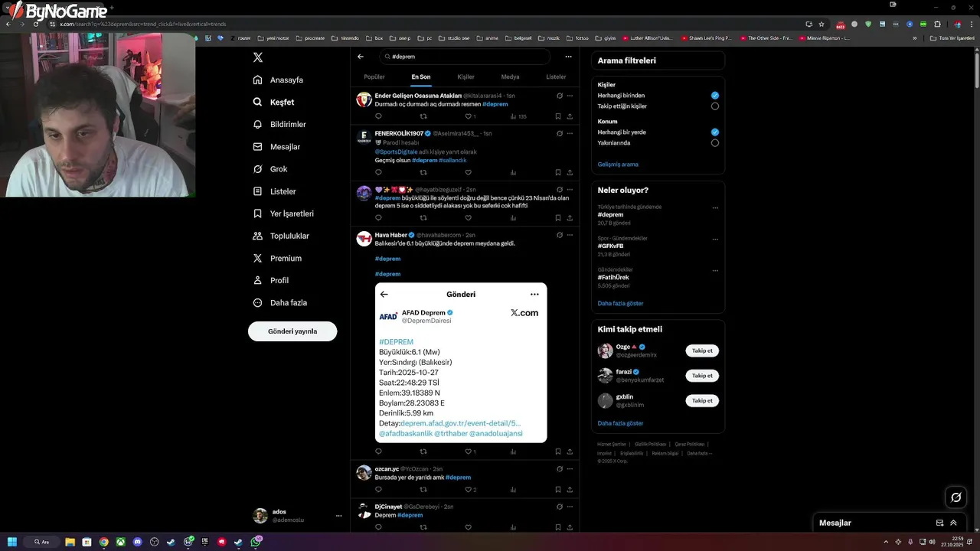The width and height of the screenshot is (980, 551).
Task: Bookmark this page with the star icon
Action: (x=822, y=24)
